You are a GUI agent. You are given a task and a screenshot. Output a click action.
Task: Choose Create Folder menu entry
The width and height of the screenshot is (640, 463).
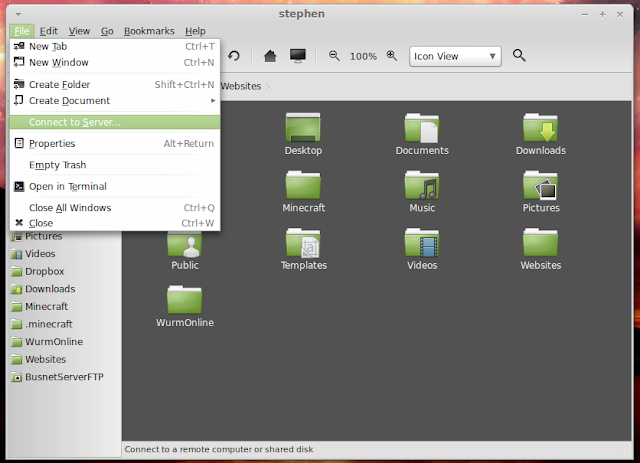pos(115,85)
